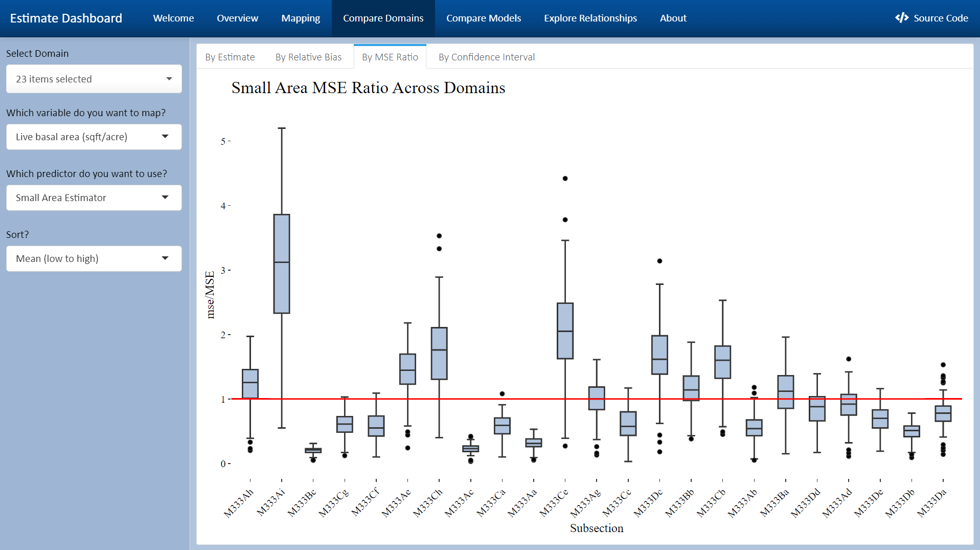Image resolution: width=980 pixels, height=550 pixels.
Task: Click the M333Ai boxplot box
Action: click(x=282, y=263)
